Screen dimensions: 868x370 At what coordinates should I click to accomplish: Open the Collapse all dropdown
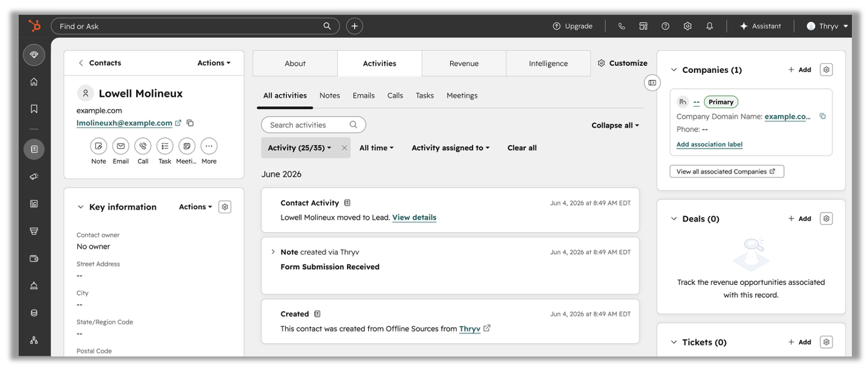(x=615, y=126)
